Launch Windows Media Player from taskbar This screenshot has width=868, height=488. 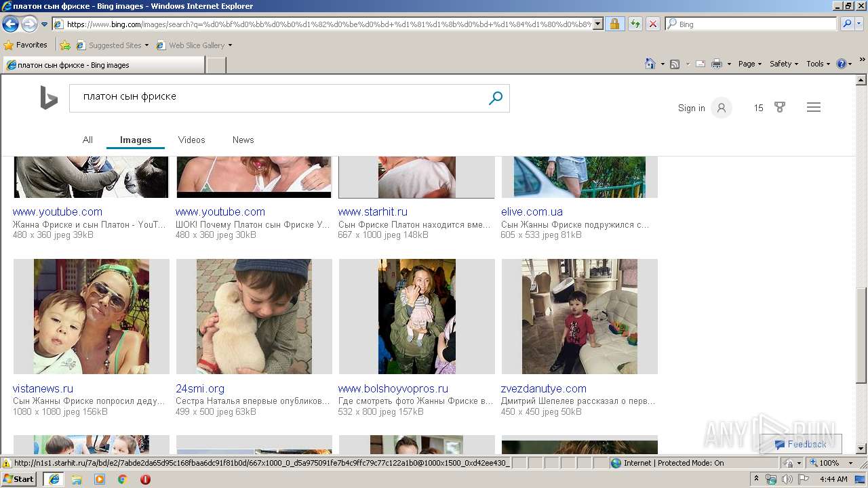click(100, 479)
